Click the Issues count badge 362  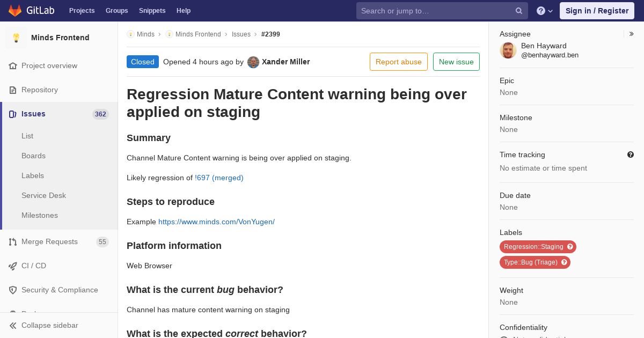[100, 114]
